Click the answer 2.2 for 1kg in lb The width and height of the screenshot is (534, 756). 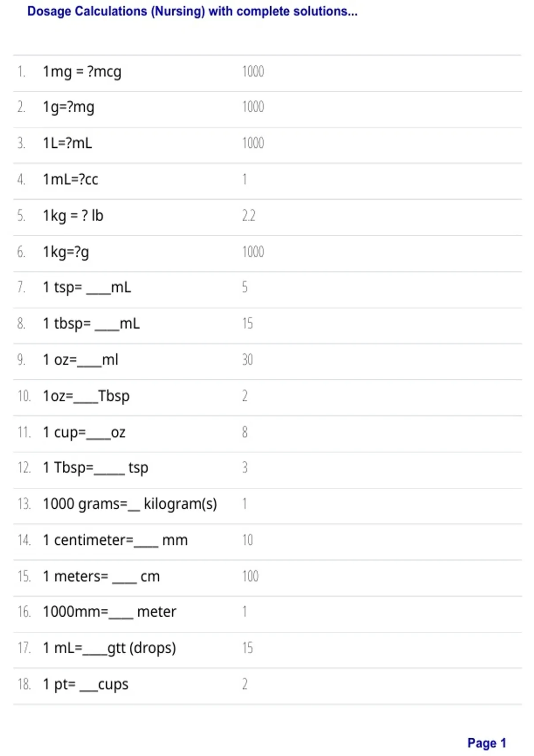249,216
